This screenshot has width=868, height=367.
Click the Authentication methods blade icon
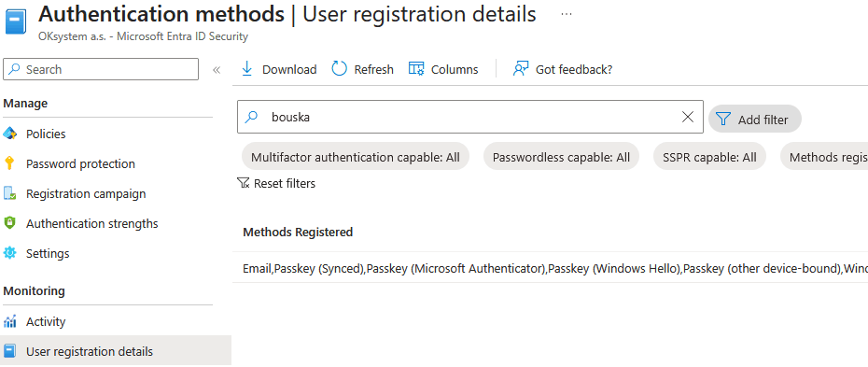click(x=16, y=22)
